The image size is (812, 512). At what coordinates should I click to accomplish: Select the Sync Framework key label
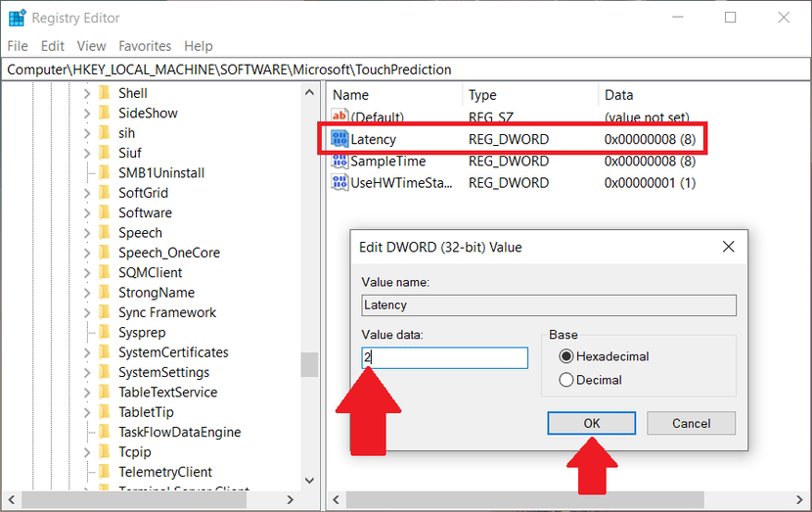tap(167, 312)
